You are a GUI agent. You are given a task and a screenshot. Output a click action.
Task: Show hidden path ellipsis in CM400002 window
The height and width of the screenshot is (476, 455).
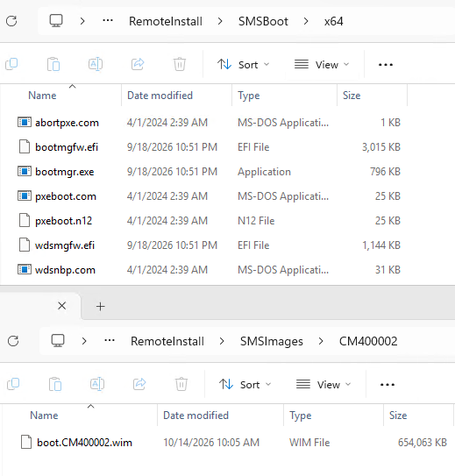click(x=110, y=341)
